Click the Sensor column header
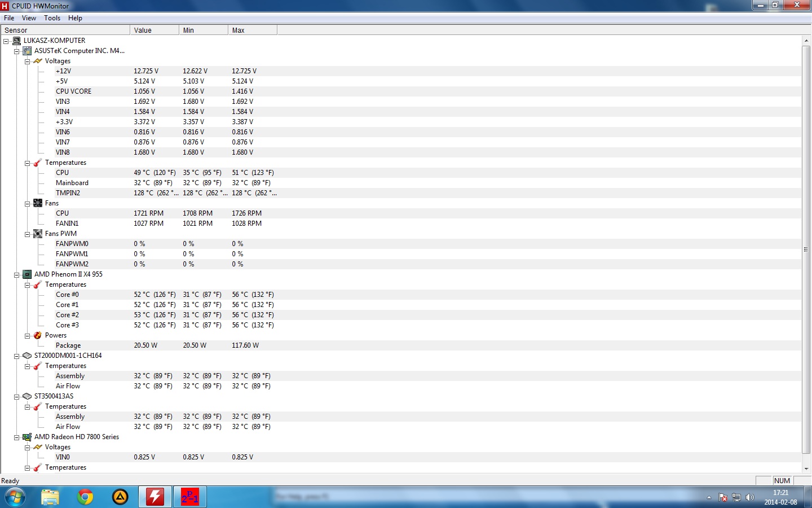This screenshot has width=812, height=508. click(65, 30)
